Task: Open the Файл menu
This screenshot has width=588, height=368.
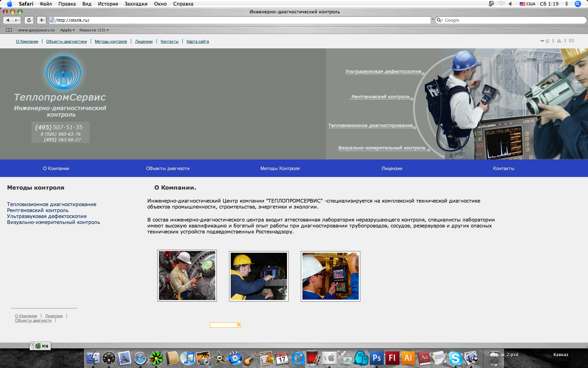Action: click(46, 4)
